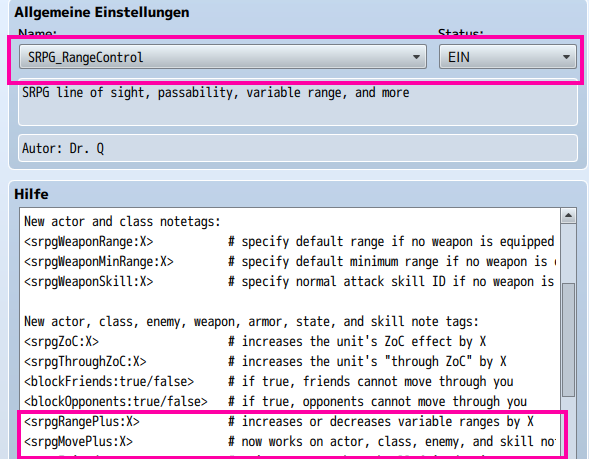Click the help scrollbar up arrow
Screen dimensions: 589x459
[568, 216]
